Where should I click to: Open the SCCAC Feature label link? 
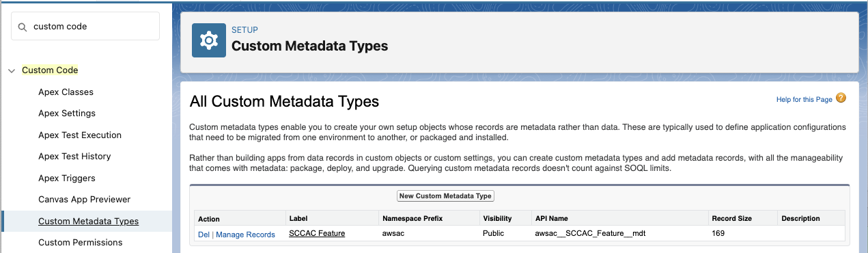(x=317, y=233)
